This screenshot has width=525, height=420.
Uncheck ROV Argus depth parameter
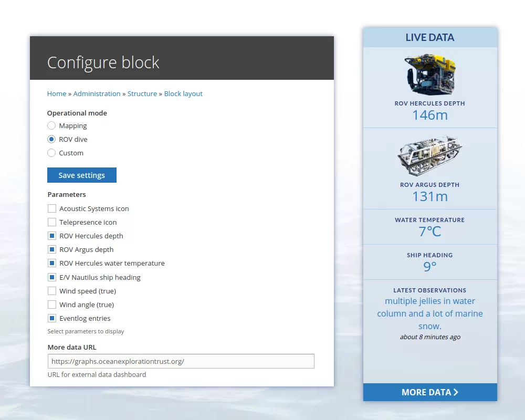[52, 249]
